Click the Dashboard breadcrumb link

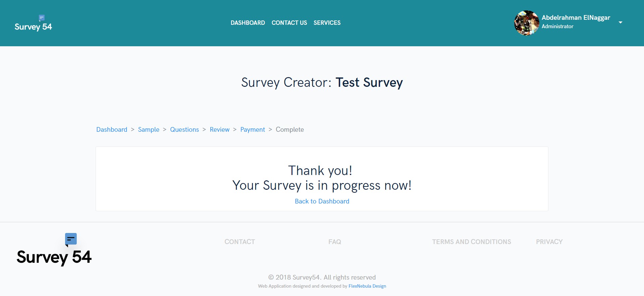(112, 129)
